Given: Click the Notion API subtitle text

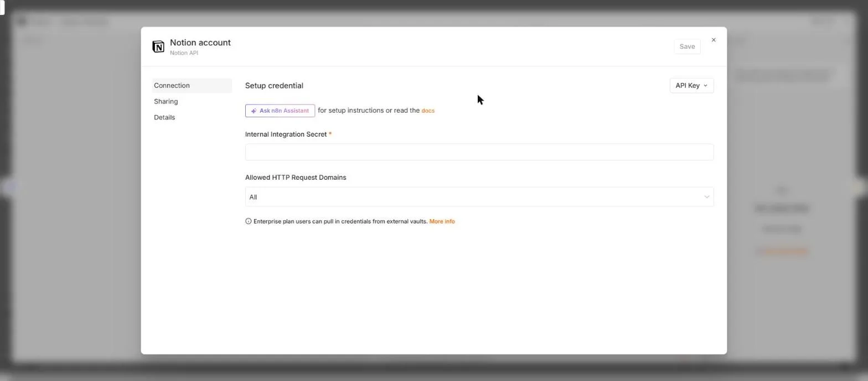Looking at the screenshot, I should pos(184,53).
